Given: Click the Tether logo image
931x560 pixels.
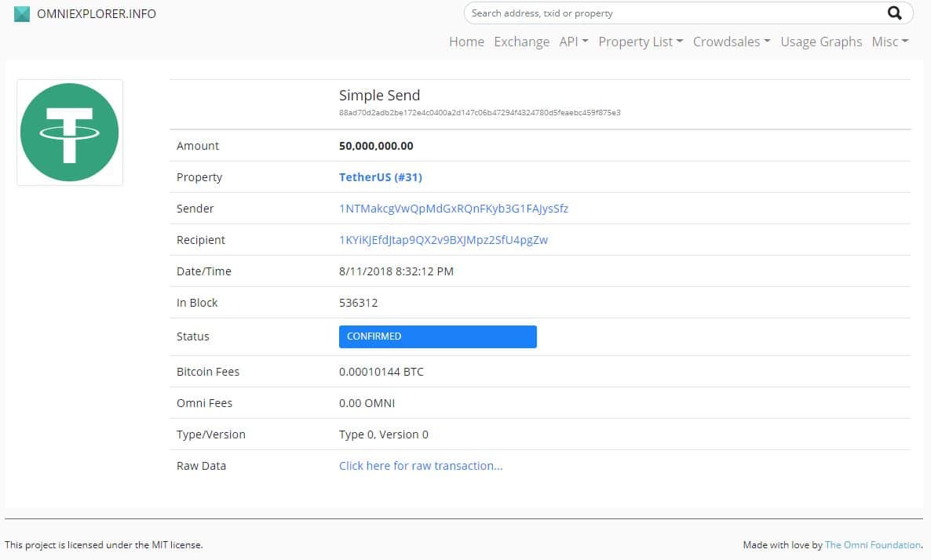Looking at the screenshot, I should pyautogui.click(x=70, y=133).
